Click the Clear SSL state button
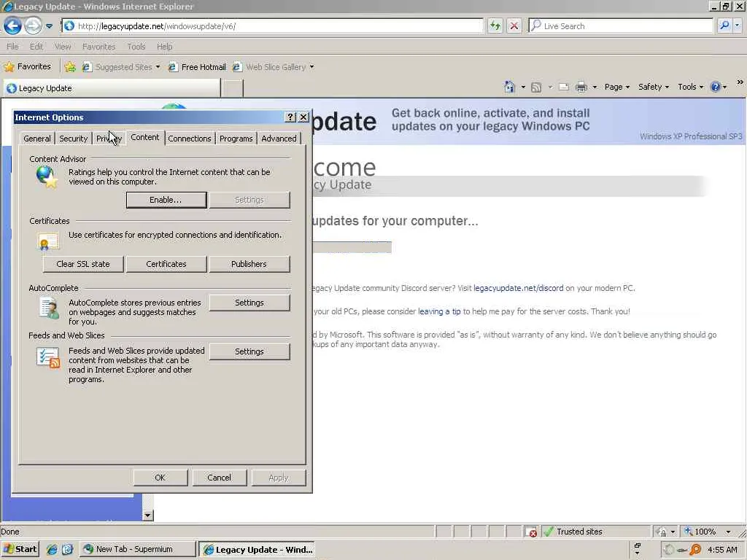Screen dimensions: 747x560 (83, 264)
